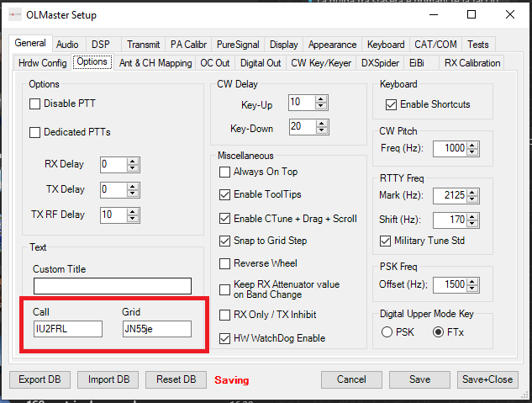The width and height of the screenshot is (532, 403).
Task: Increase RX Delay with up arrow
Action: (x=133, y=162)
